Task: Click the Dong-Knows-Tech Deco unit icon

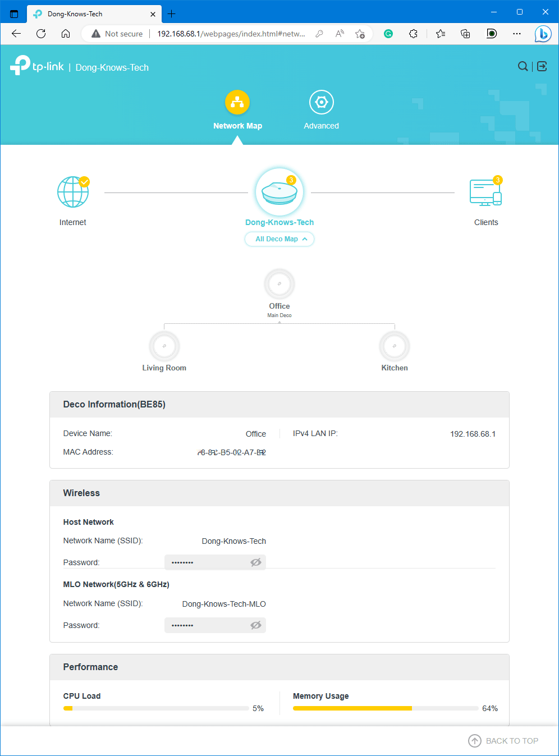Action: point(279,191)
